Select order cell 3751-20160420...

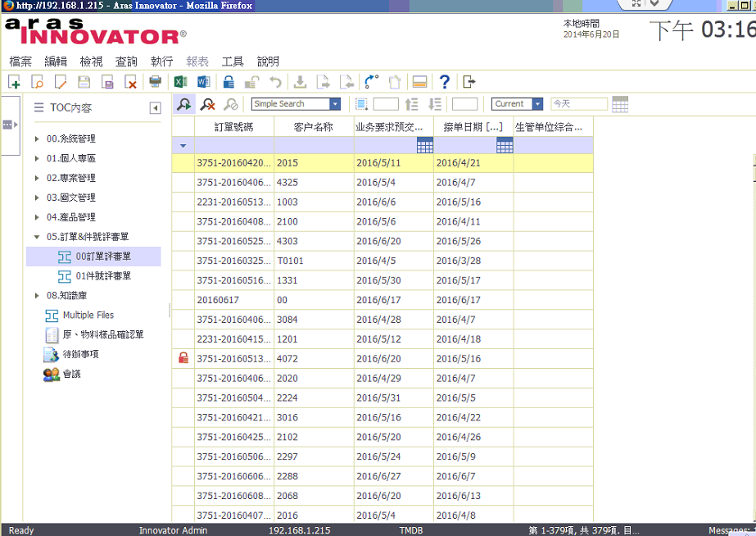pos(234,163)
